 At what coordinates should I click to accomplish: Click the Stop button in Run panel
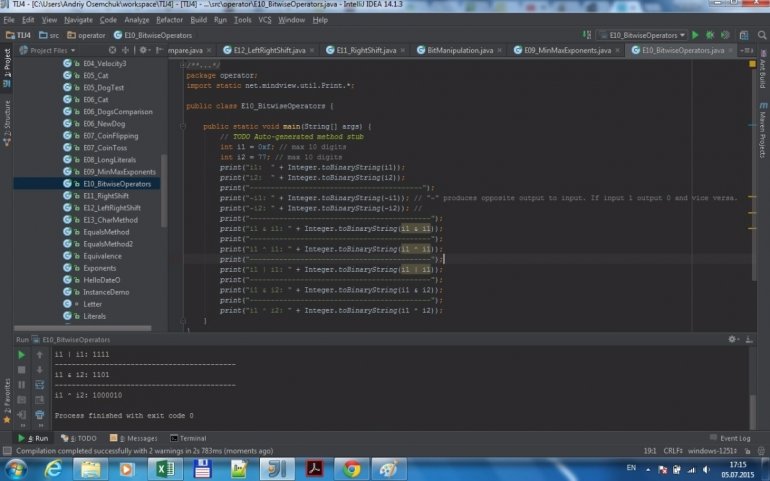click(x=21, y=370)
